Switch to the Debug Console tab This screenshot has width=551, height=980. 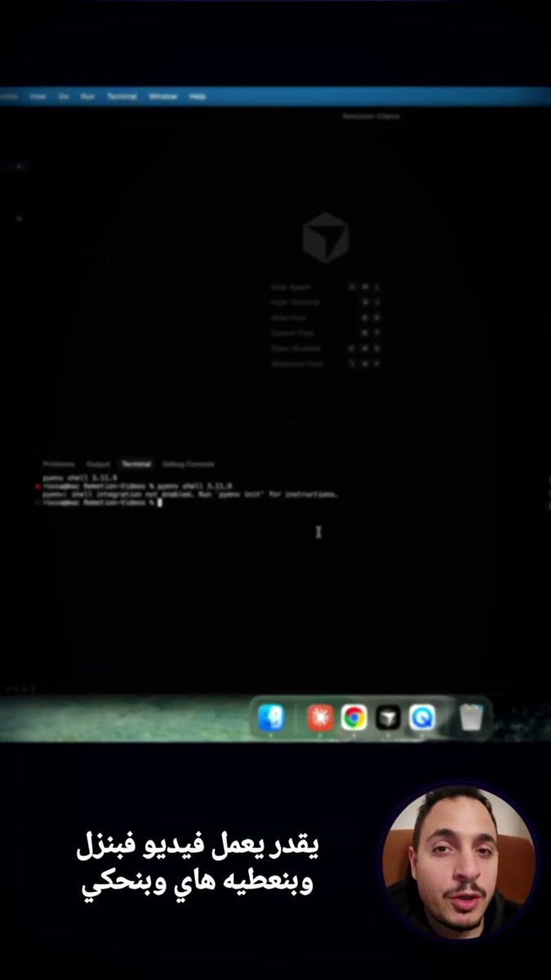pyautogui.click(x=189, y=464)
